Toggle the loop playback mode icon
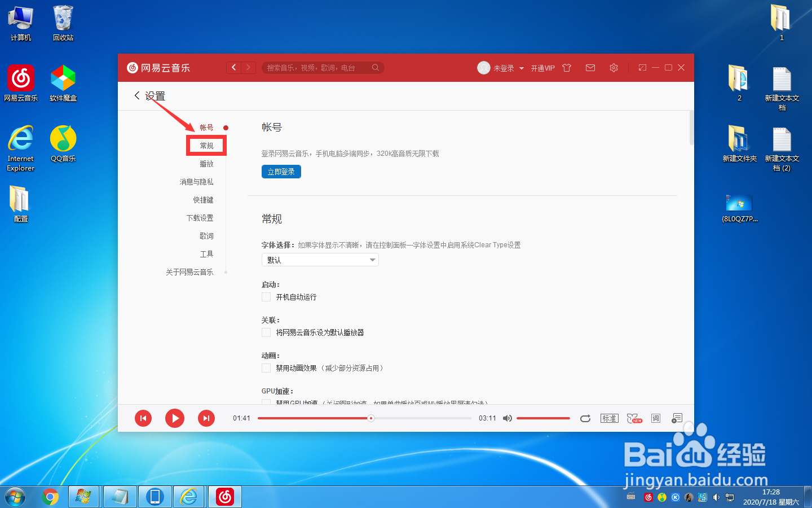Viewport: 812px width, 508px height. coord(585,418)
